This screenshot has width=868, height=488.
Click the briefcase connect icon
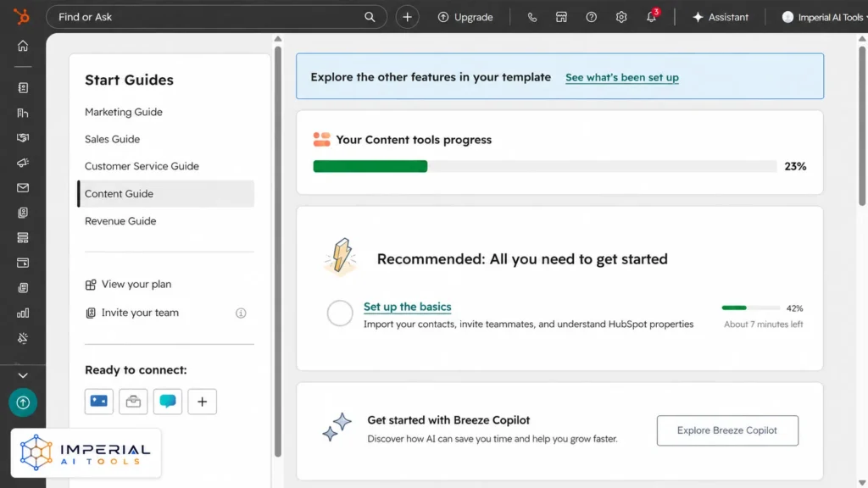tap(133, 401)
